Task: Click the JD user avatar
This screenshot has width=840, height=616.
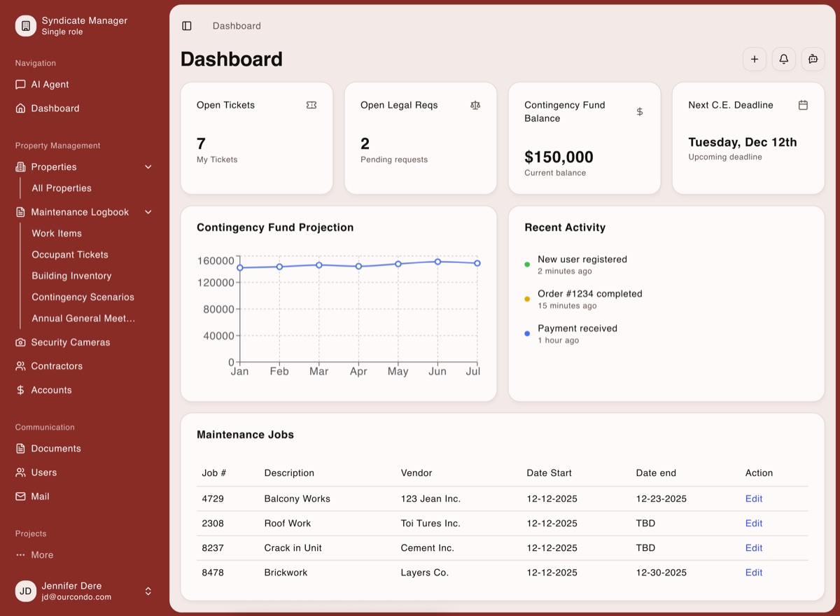Action: tap(26, 591)
